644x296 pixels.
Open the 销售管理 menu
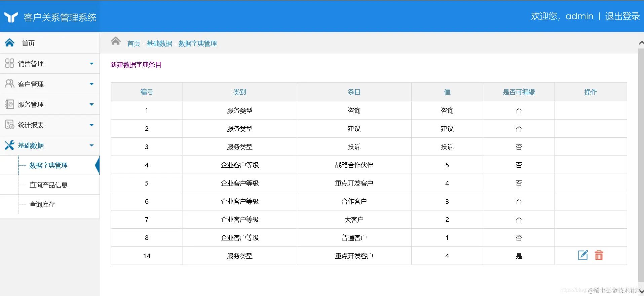coord(50,64)
